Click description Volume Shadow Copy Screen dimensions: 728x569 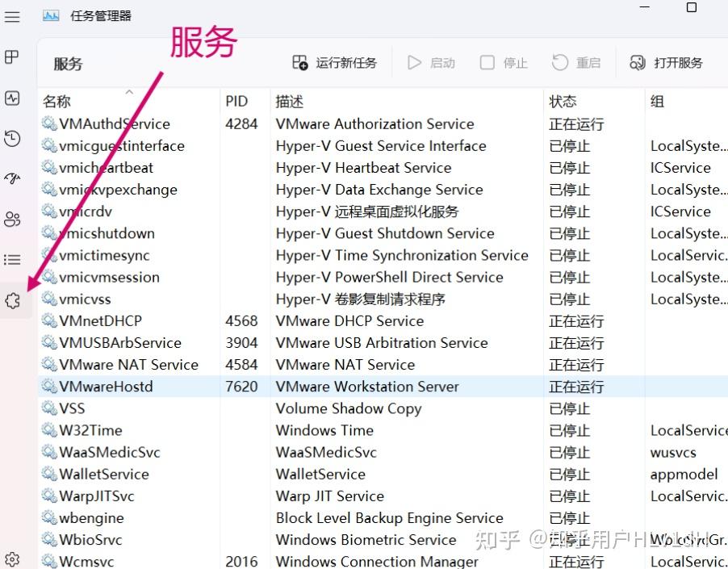349,408
